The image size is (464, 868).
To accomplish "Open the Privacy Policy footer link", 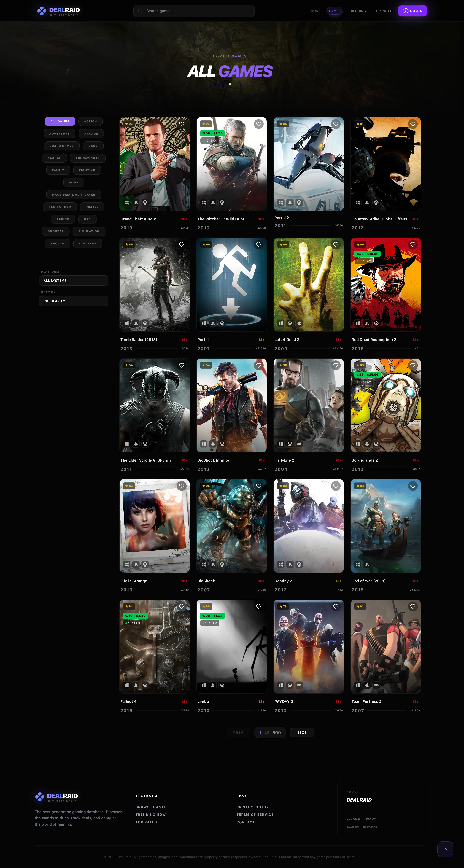I will click(x=252, y=807).
